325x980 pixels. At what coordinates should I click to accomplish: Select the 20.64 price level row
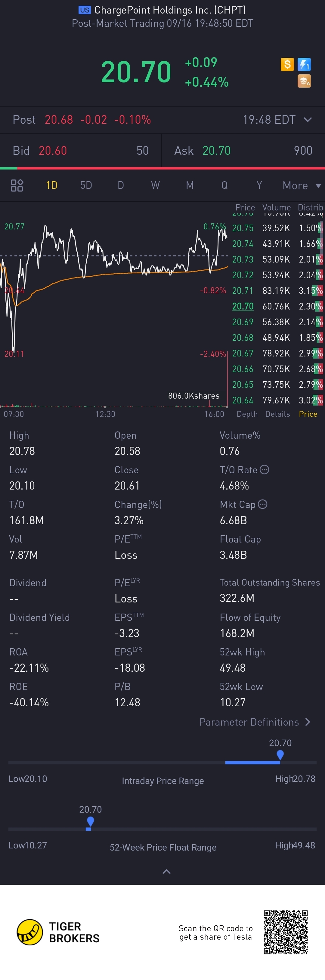[x=277, y=400]
